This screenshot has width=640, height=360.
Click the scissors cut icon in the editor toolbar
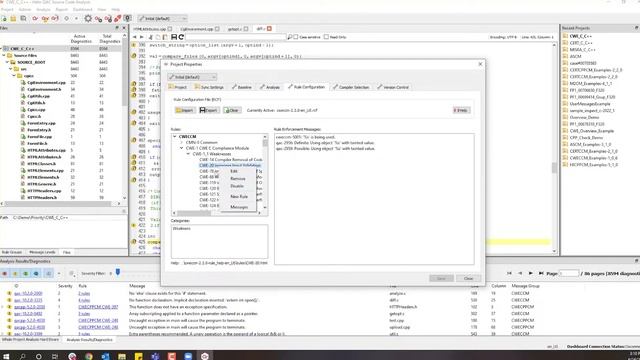[150, 37]
